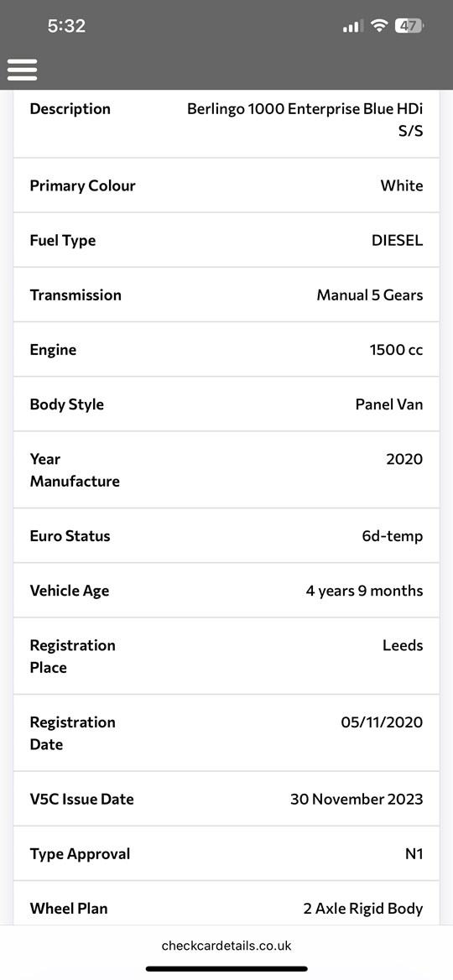Select the Registration Date 05/11/2020 value
The width and height of the screenshot is (453, 980).
point(382,722)
